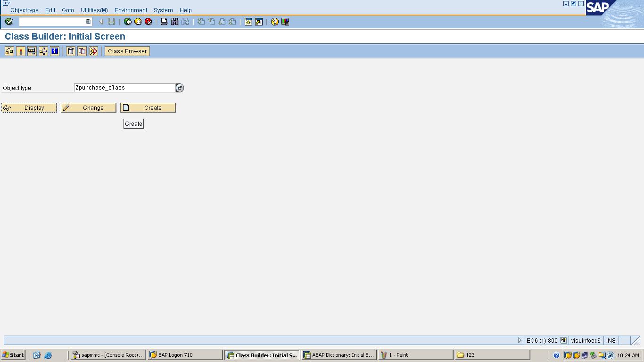Open the customize local layout icon
This screenshot has height=362, width=644.
click(x=285, y=21)
